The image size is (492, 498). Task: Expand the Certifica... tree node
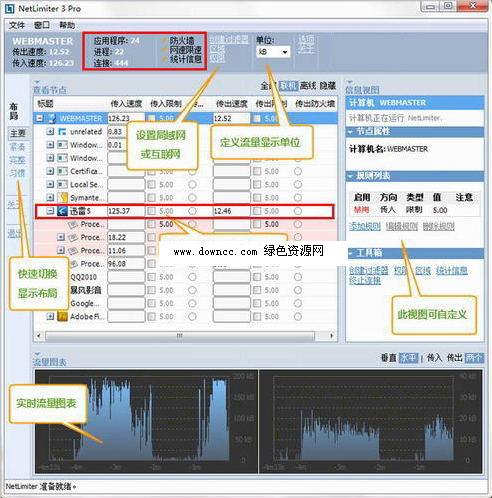50,171
